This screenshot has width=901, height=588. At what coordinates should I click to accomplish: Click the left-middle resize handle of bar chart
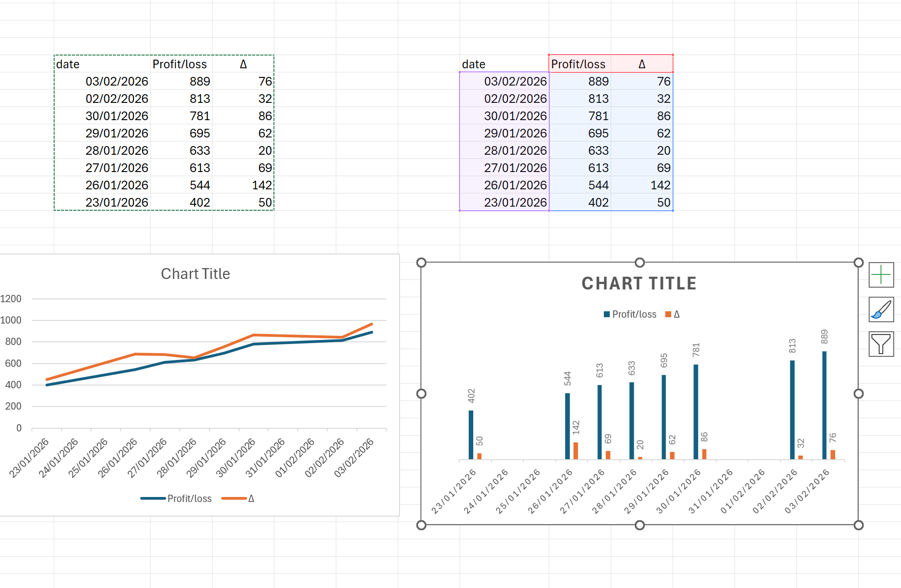pos(421,394)
